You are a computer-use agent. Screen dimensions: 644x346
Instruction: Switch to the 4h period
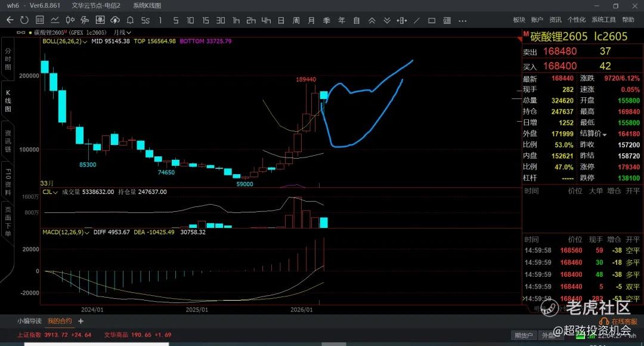click(266, 20)
